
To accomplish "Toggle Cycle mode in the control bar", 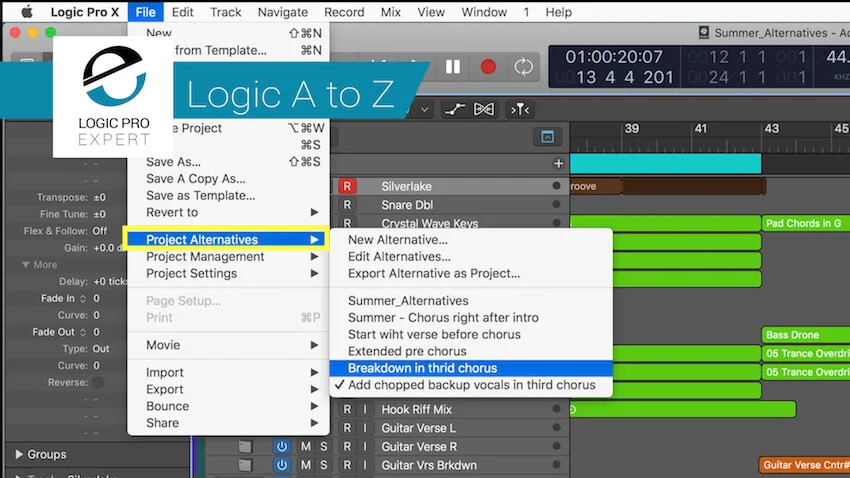I will tap(523, 67).
